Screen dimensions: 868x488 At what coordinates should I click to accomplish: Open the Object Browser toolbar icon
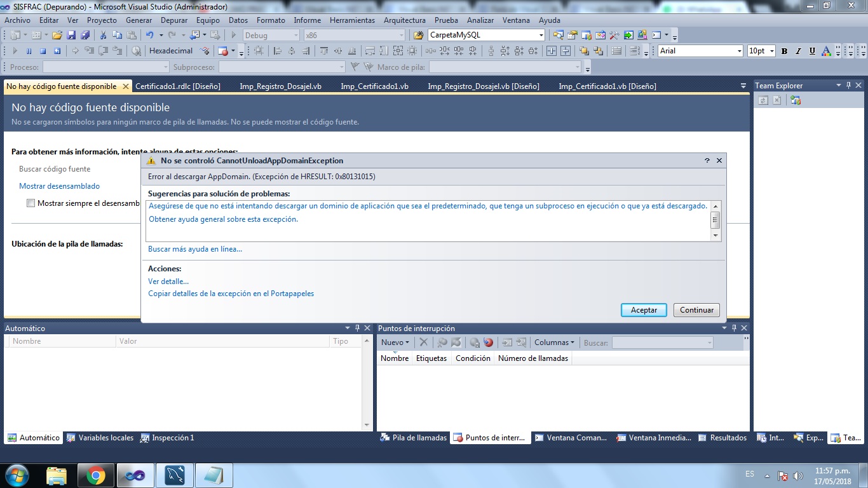600,36
